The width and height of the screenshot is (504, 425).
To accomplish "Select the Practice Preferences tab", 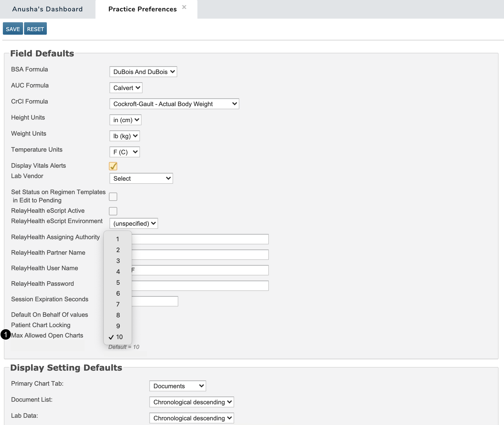I will click(x=142, y=9).
